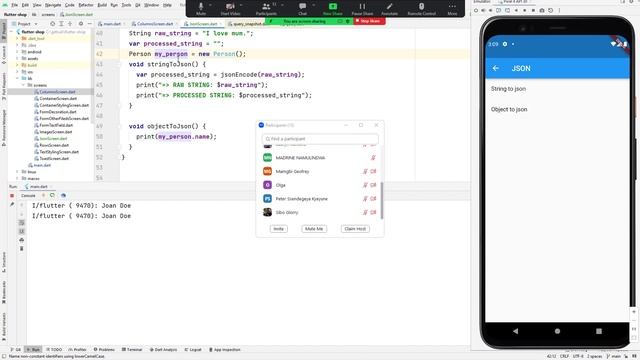This screenshot has height=360, width=640.
Task: Open Annotate pencil tool in Zoom
Action: pos(389,8)
